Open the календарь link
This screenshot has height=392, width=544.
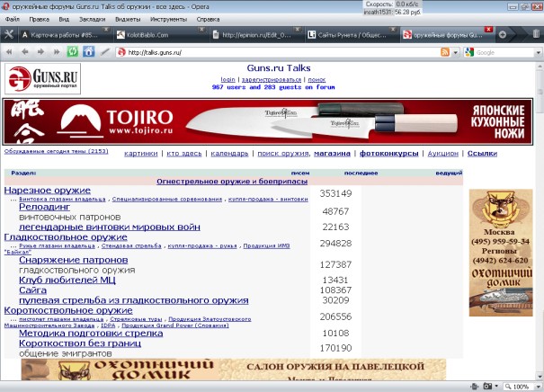(x=229, y=154)
